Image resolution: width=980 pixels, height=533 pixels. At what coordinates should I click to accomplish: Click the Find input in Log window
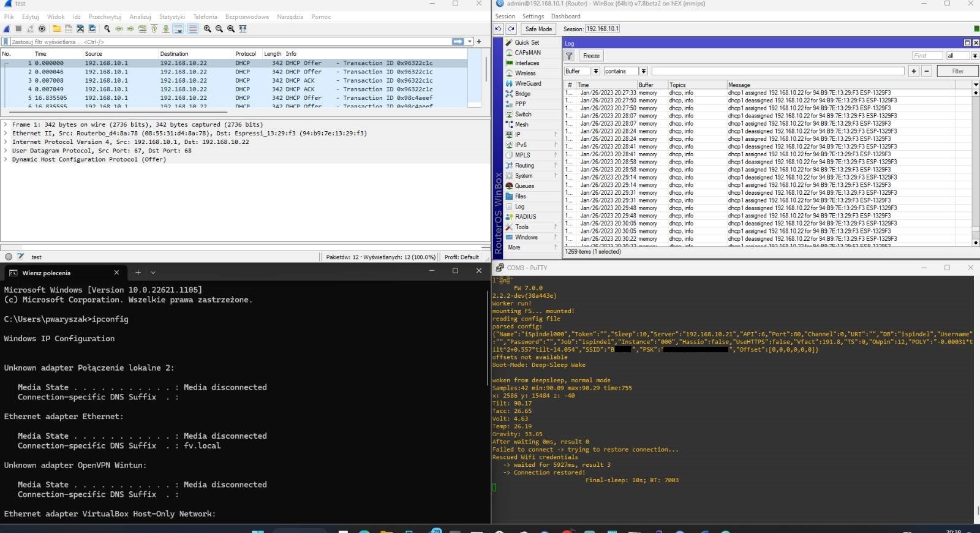(x=927, y=56)
